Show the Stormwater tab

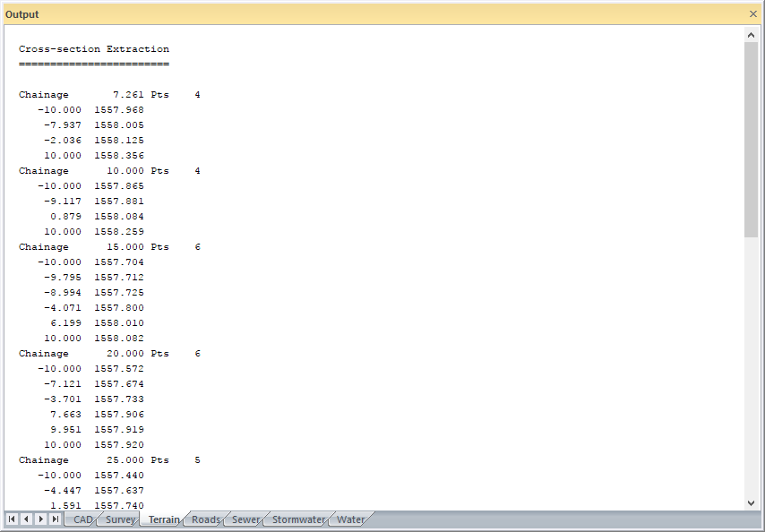coord(298,519)
